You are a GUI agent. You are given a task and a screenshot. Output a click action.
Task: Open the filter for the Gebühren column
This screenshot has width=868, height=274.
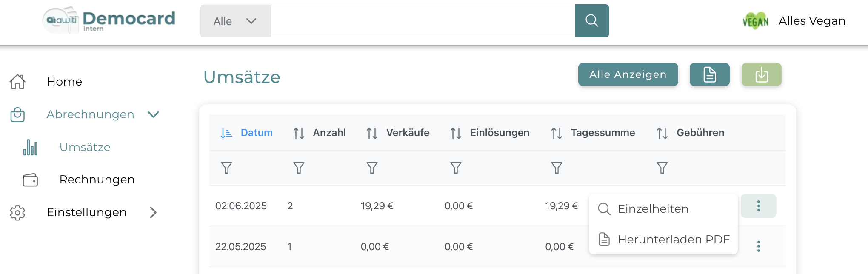point(662,168)
